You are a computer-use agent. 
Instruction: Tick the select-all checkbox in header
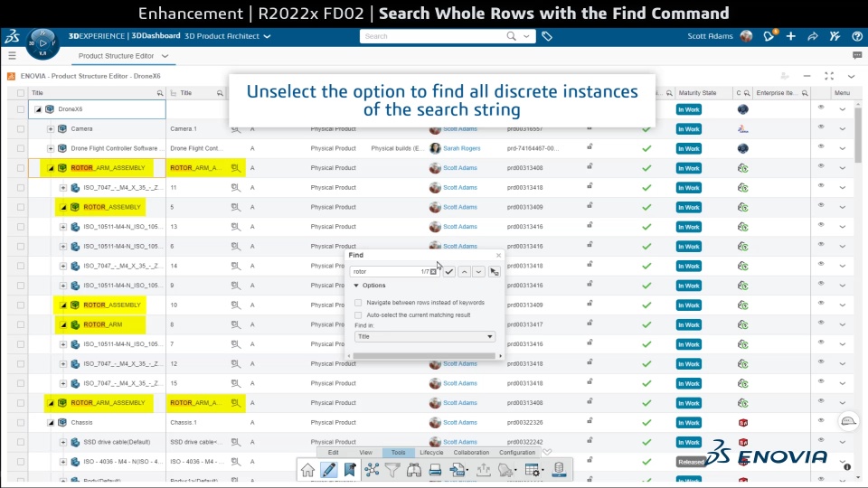[x=21, y=93]
